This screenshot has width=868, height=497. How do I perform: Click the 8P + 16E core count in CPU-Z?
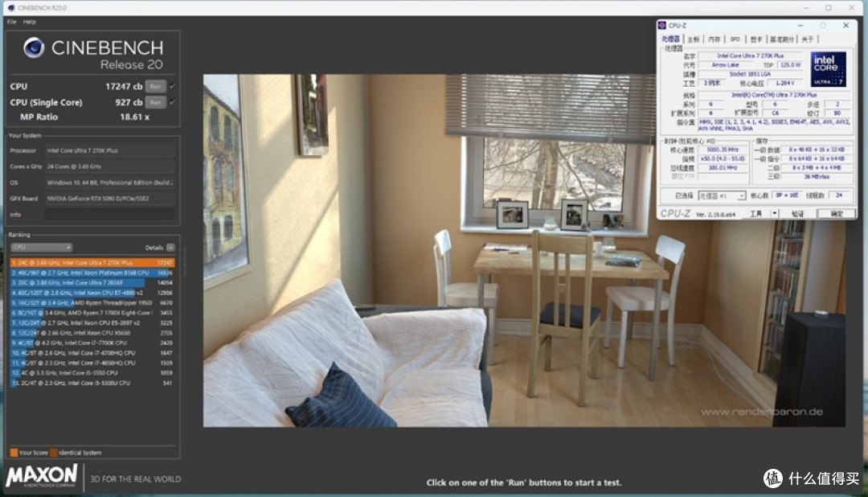point(786,195)
